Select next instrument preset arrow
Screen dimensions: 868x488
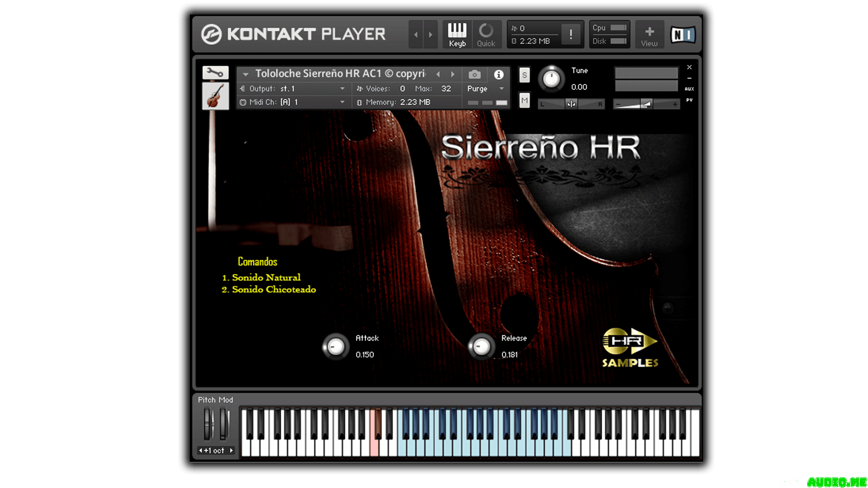coord(453,74)
